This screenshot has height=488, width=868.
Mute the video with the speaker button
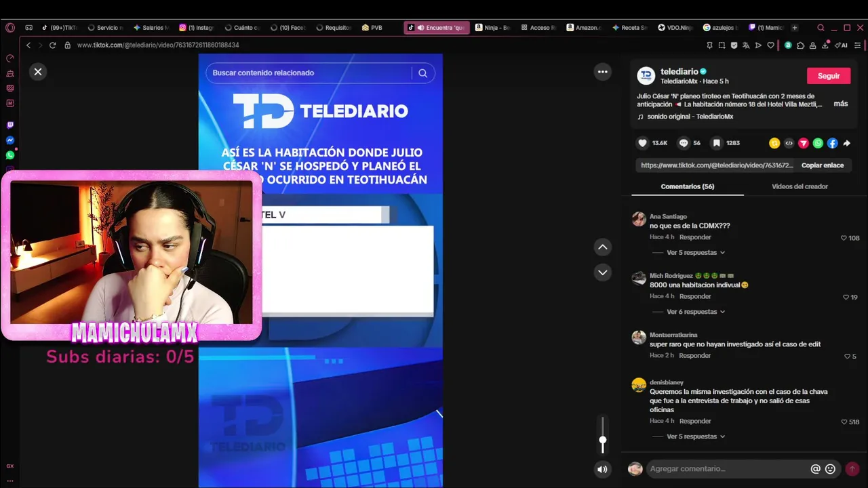coord(602,469)
